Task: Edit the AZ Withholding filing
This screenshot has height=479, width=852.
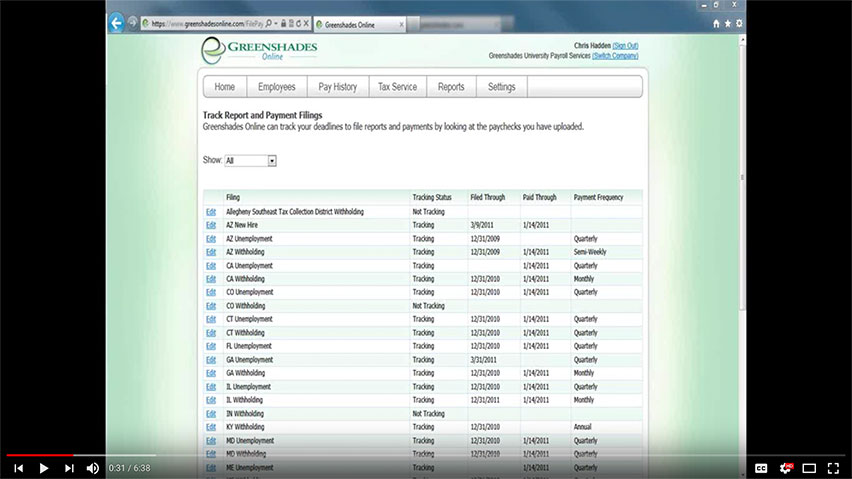Action: click(x=211, y=252)
